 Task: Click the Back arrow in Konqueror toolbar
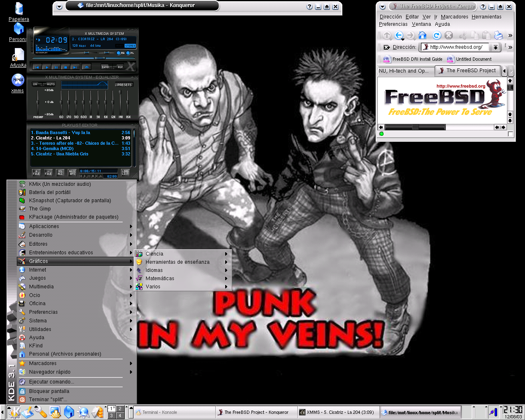coord(399,36)
